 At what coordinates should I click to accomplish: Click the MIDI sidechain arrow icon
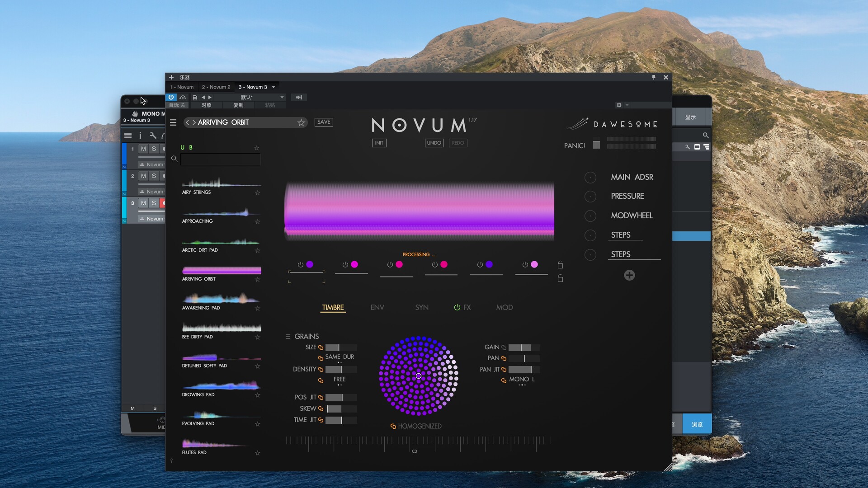pyautogui.click(x=299, y=97)
